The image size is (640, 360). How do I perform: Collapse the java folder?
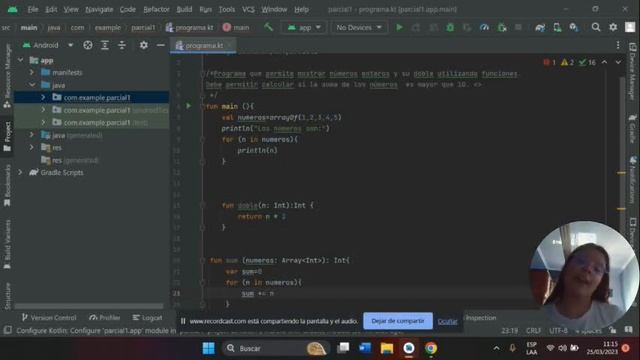(32, 85)
